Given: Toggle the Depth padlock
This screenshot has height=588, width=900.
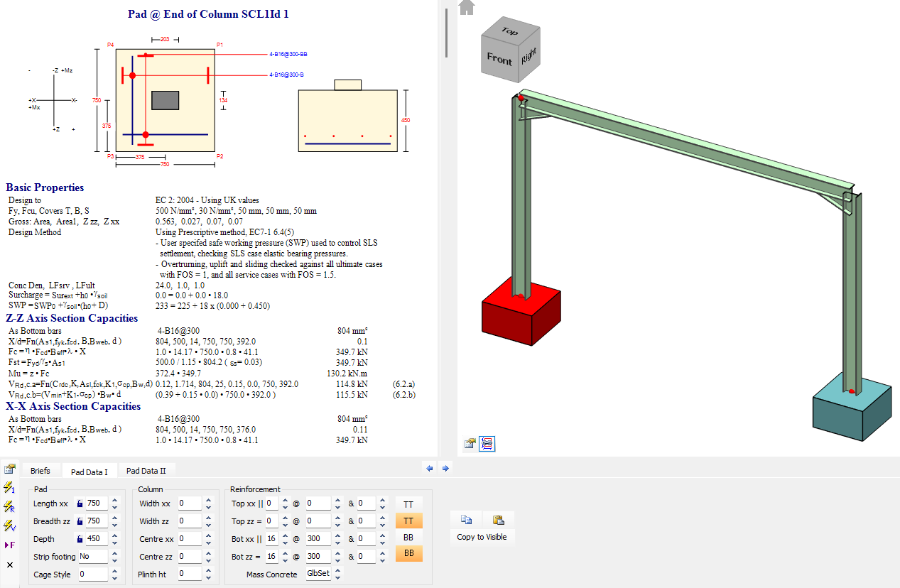Looking at the screenshot, I should pos(80,539).
